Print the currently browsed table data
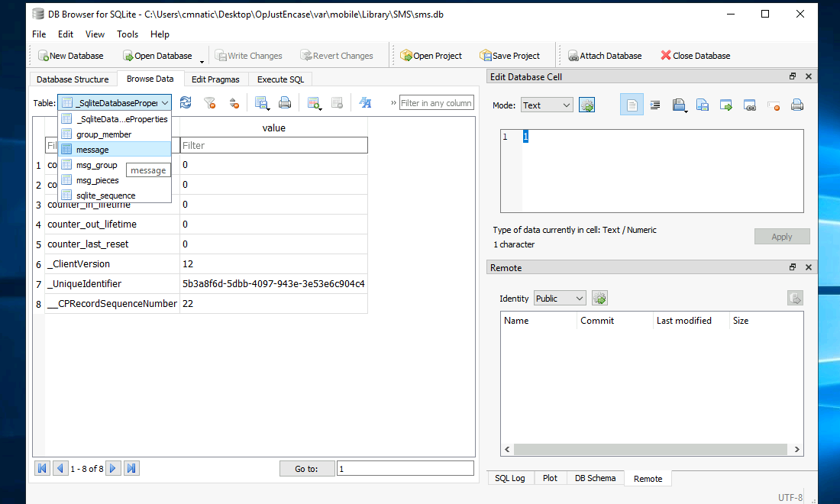 point(285,102)
